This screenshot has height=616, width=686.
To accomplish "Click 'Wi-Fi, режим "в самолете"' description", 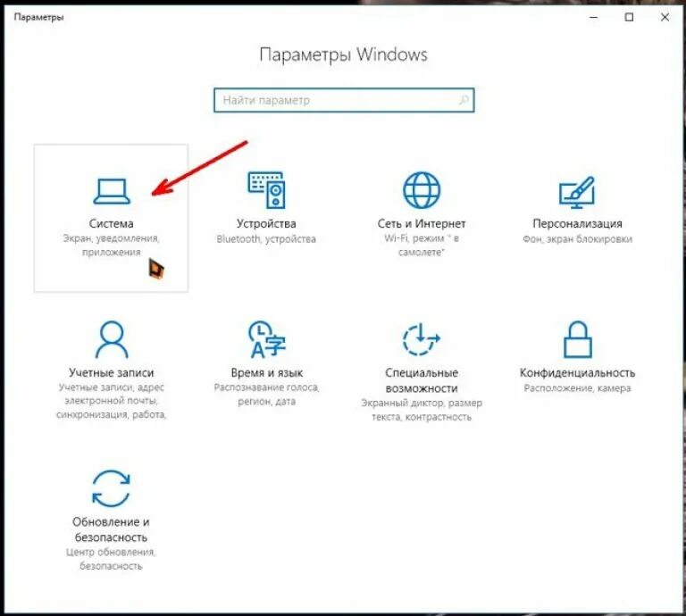I will (422, 246).
